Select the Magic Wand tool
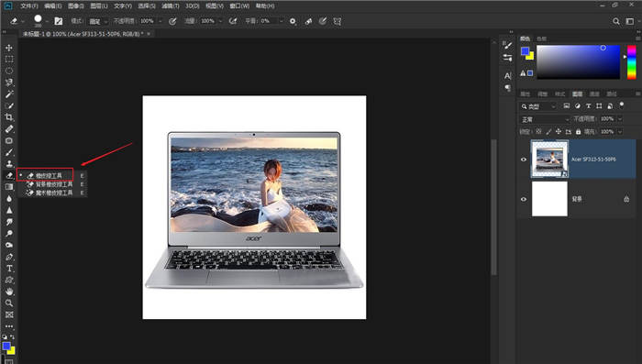Image resolution: width=642 pixels, height=364 pixels. [9, 94]
